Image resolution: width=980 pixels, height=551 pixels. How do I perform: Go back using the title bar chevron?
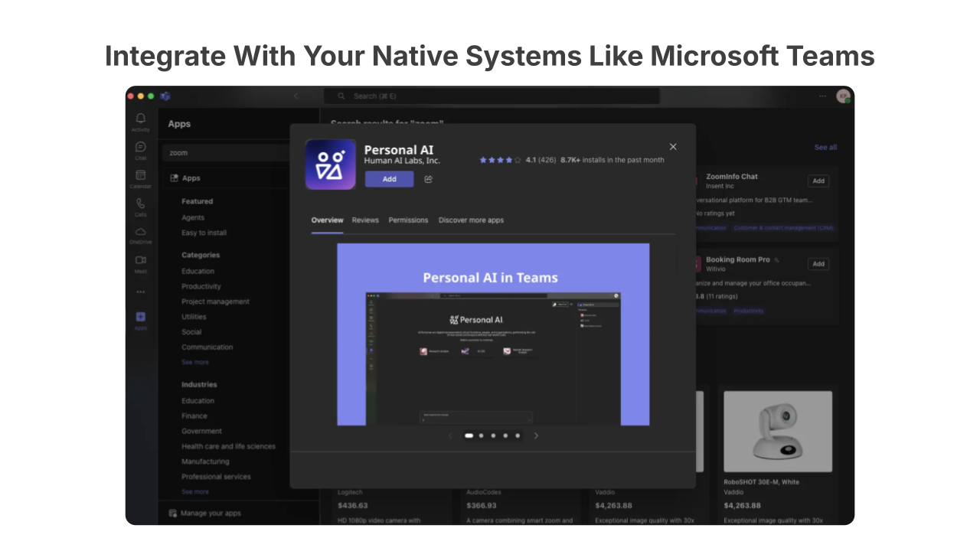[x=296, y=96]
